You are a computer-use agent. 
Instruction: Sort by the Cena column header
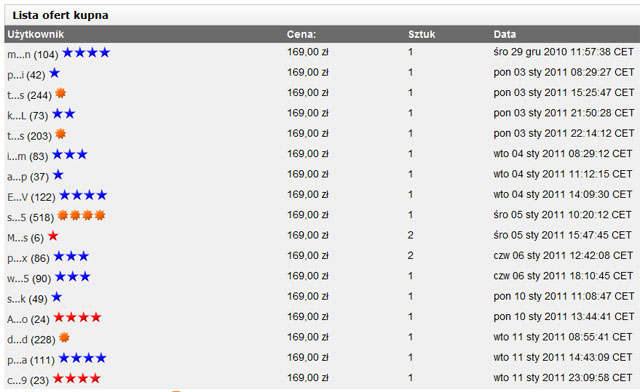point(301,34)
